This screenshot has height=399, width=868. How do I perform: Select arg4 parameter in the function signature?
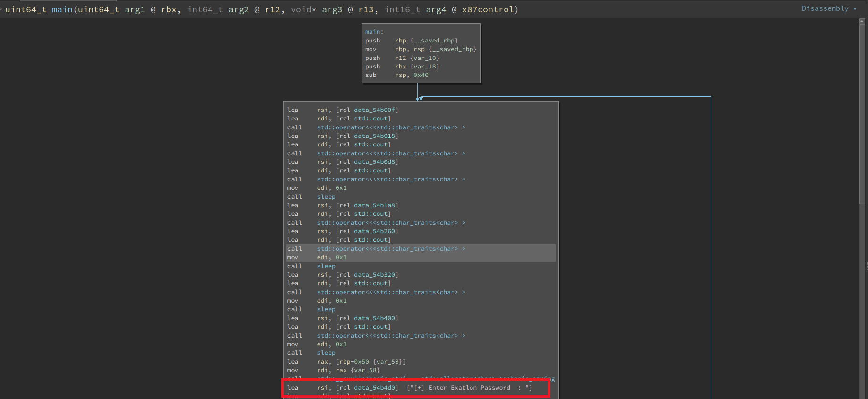[x=436, y=9]
